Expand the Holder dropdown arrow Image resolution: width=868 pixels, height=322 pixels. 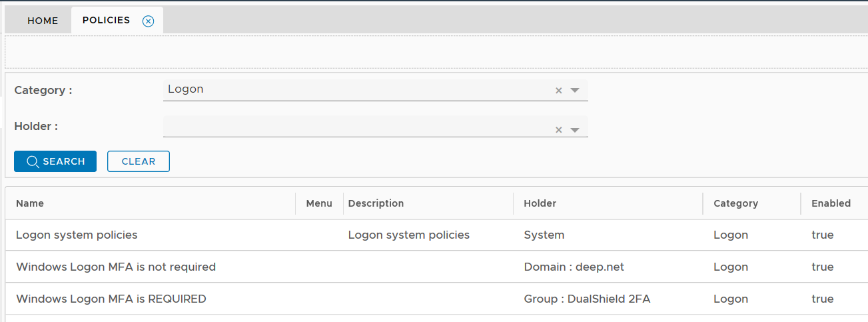(x=575, y=130)
